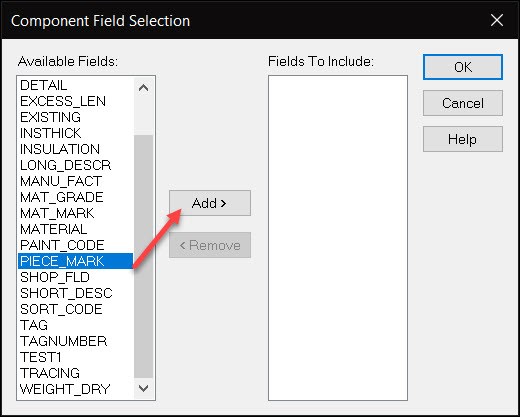The height and width of the screenshot is (417, 520).
Task: Select SHORT_DESC in the list
Action: (76, 293)
